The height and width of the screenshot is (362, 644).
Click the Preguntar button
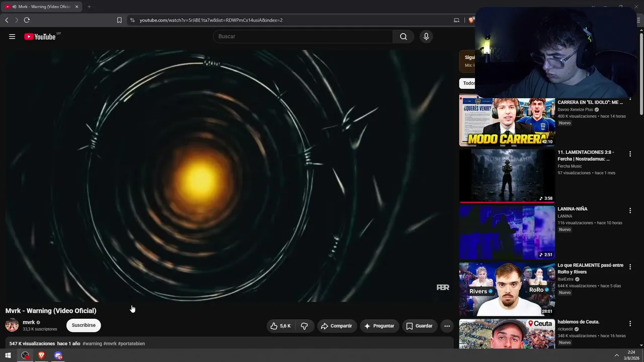379,326
